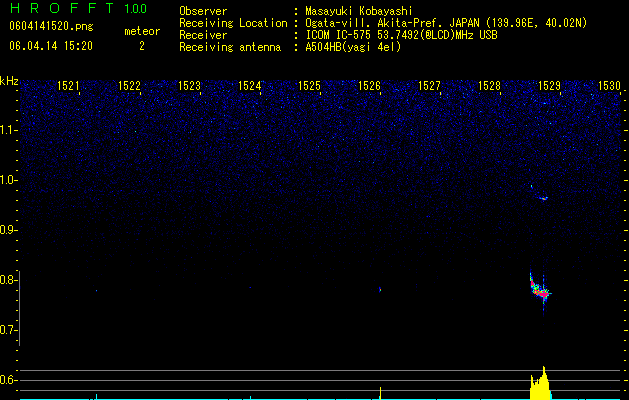Image resolution: width=629 pixels, height=400 pixels.
Task: Click the 0.6 kHz frequency axis label
Action: (x=9, y=380)
